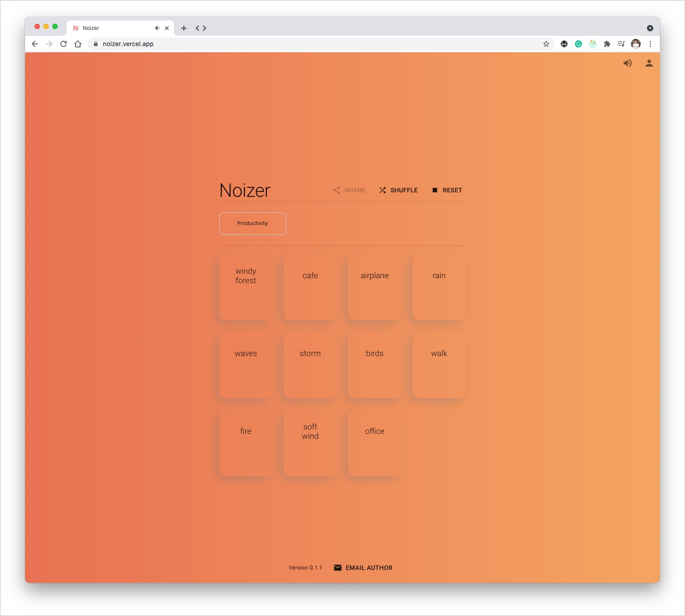Screen dimensions: 685x616
Task: Open the Chrome profile avatar
Action: tap(636, 44)
